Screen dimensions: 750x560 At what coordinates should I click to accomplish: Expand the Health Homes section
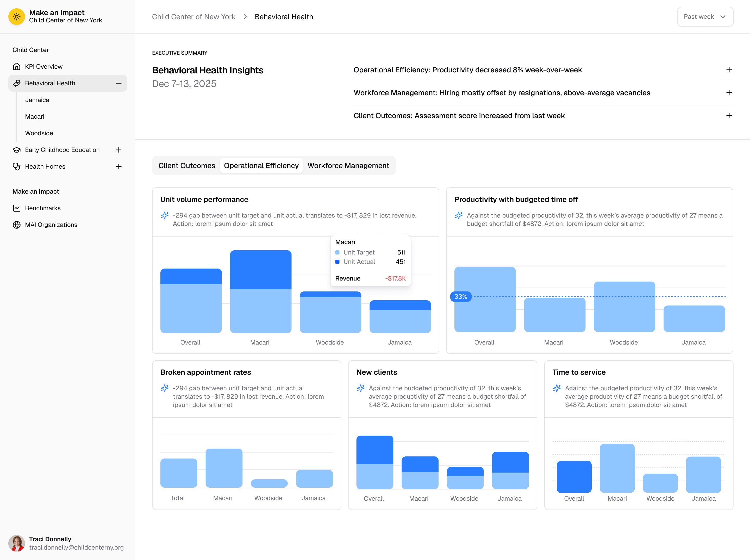(119, 166)
